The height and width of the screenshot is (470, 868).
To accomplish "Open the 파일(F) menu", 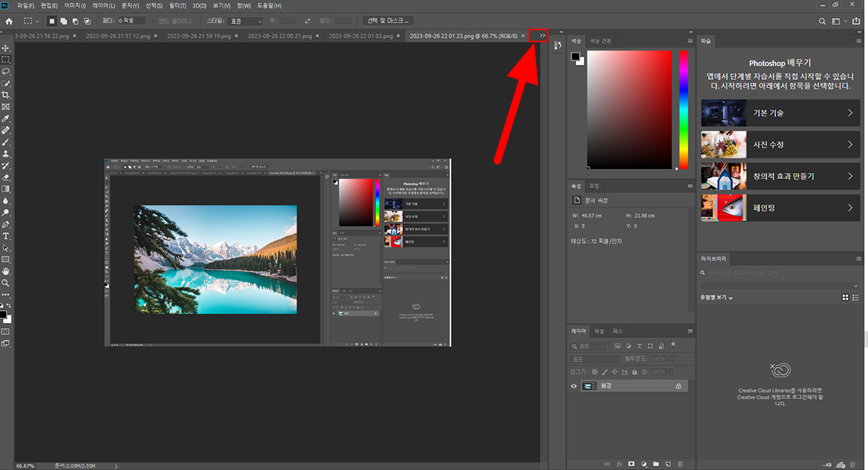I will (26, 5).
